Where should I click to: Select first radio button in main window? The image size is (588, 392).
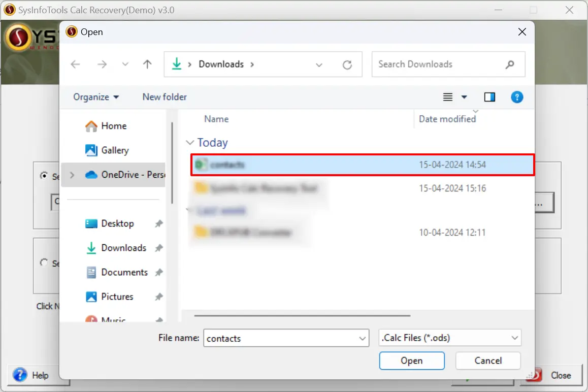tap(44, 176)
